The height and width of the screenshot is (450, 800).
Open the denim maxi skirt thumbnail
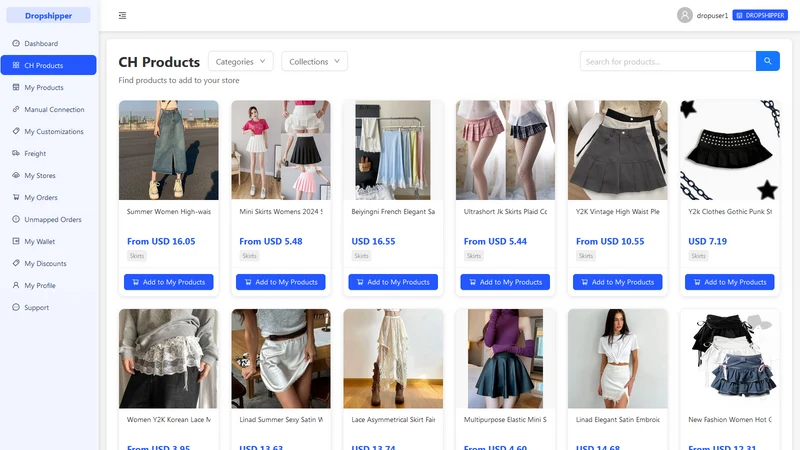pos(168,150)
